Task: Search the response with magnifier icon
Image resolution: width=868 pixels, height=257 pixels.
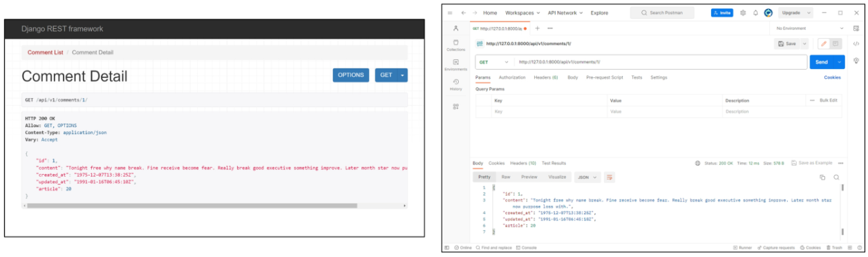Action: point(836,178)
